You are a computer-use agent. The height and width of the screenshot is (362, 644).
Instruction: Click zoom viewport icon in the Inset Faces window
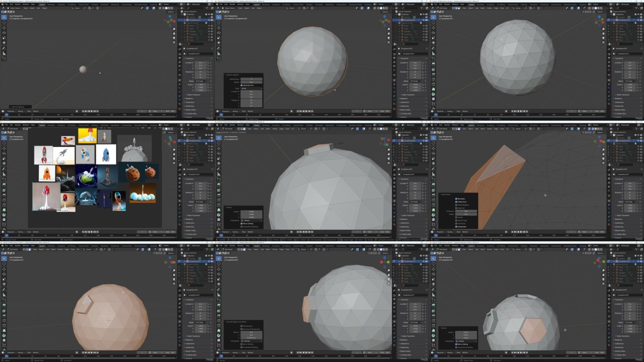click(x=603, y=150)
